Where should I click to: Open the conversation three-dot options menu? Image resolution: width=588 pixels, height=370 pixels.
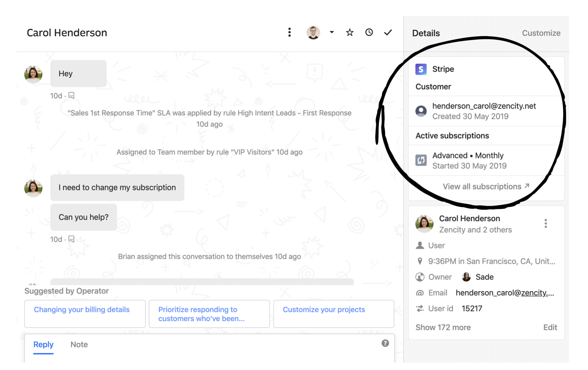coord(289,33)
